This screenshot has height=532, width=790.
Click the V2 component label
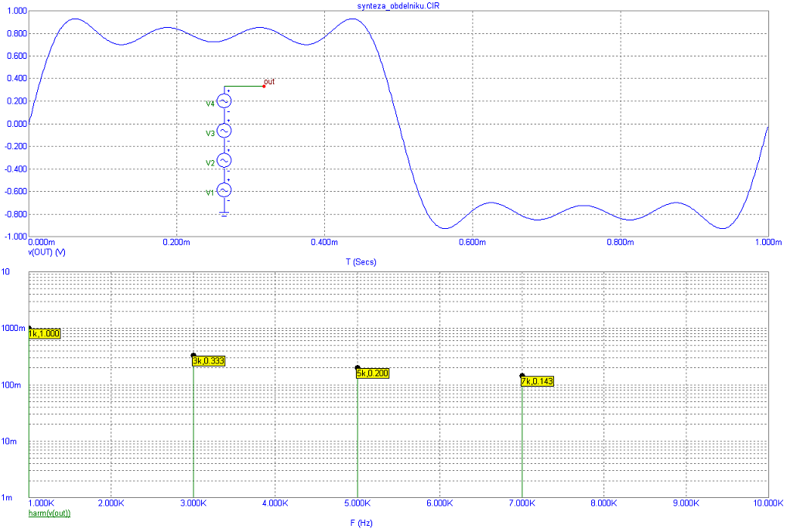pos(210,163)
